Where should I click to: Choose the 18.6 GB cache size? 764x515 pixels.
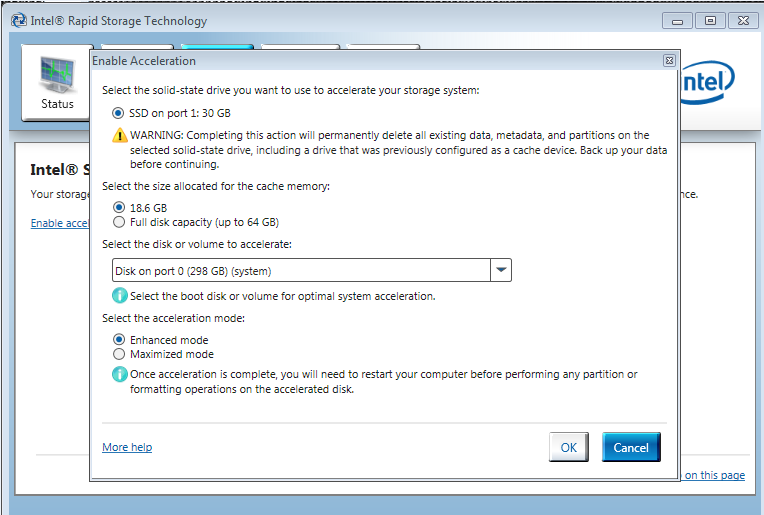click(x=119, y=207)
